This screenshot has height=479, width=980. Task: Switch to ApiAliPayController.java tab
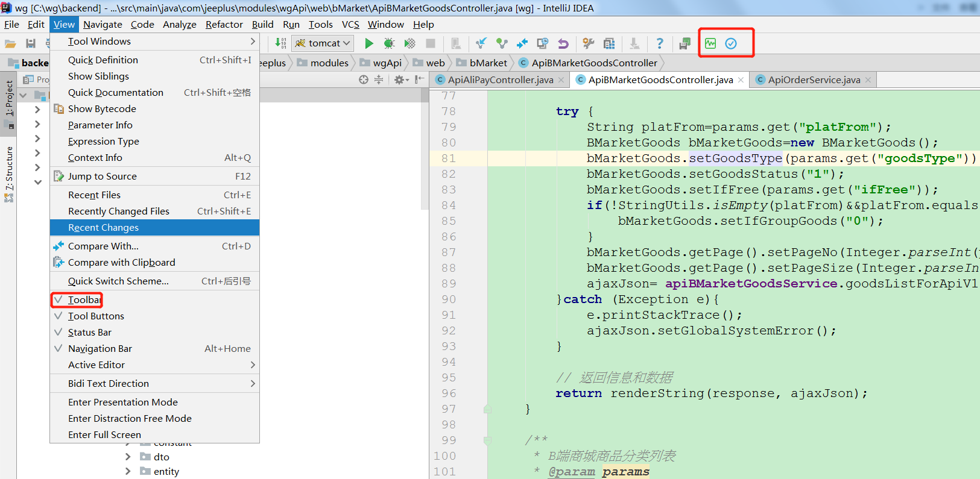click(500, 80)
